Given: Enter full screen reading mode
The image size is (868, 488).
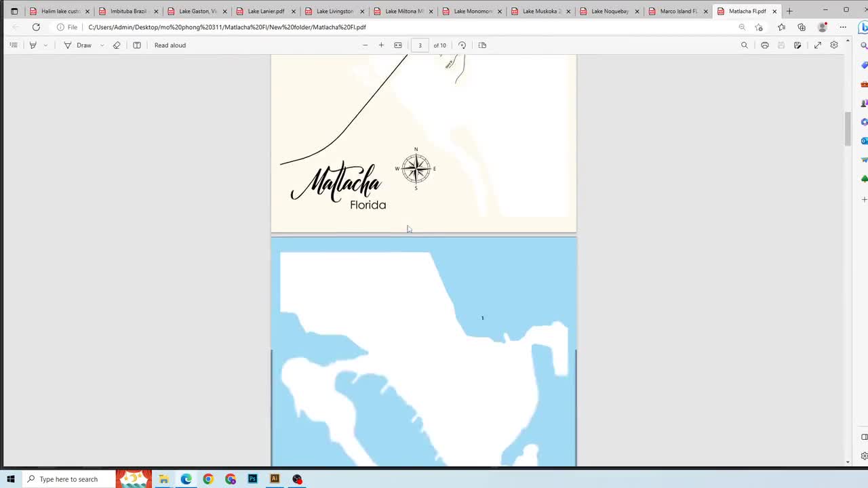Looking at the screenshot, I should pyautogui.click(x=818, y=45).
